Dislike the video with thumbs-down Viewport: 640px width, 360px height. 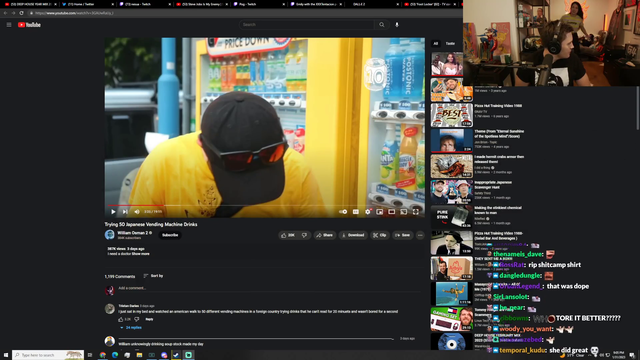pyautogui.click(x=304, y=235)
